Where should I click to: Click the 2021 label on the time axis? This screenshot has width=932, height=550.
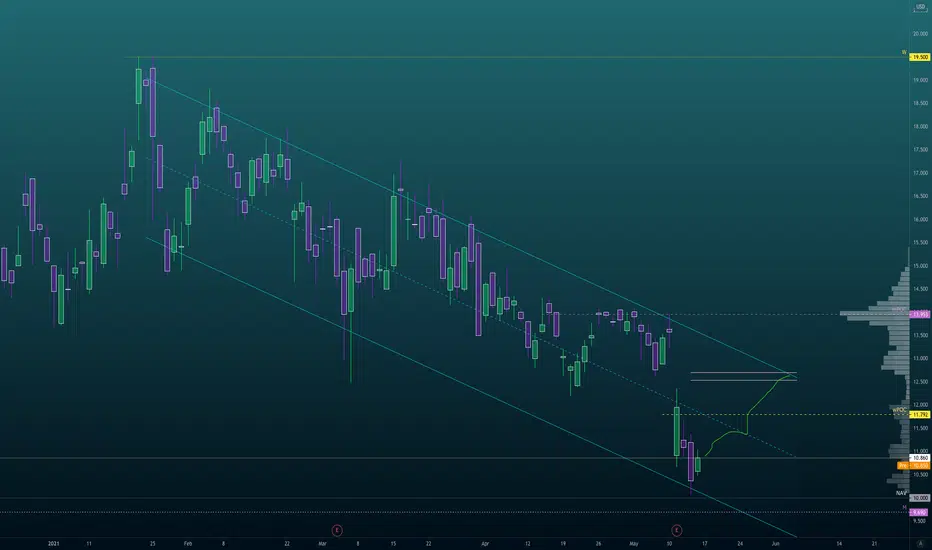53,543
